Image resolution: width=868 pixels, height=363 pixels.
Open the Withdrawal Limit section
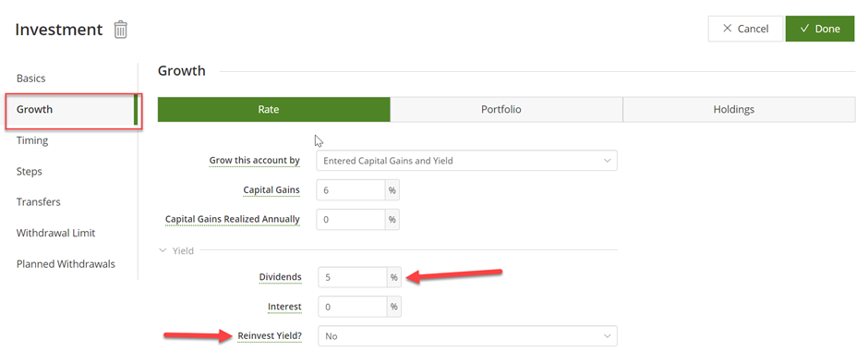click(x=56, y=233)
